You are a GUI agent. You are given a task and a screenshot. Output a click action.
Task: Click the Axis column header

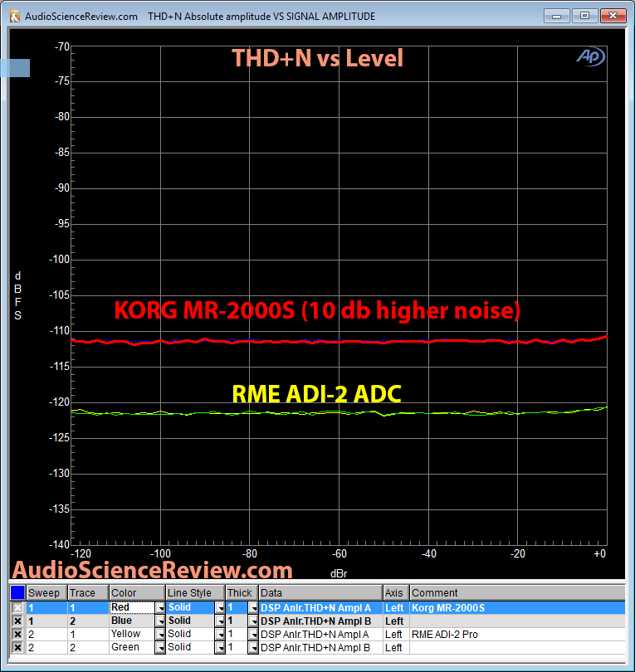click(396, 592)
